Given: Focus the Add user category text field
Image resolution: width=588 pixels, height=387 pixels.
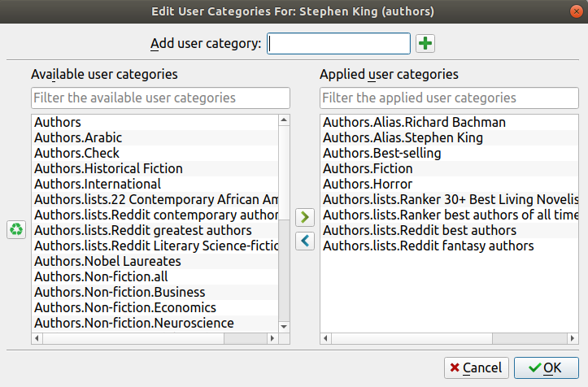Looking at the screenshot, I should click(339, 44).
